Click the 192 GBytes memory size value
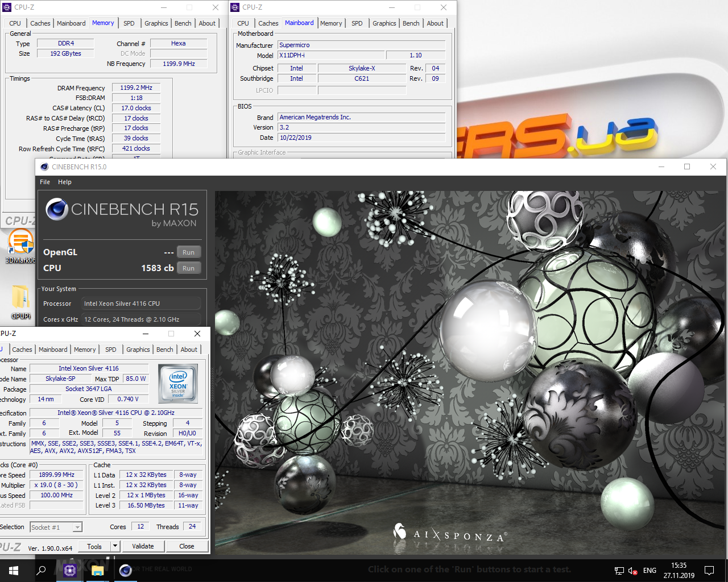Screen dimensions: 728x582 click(x=66, y=53)
